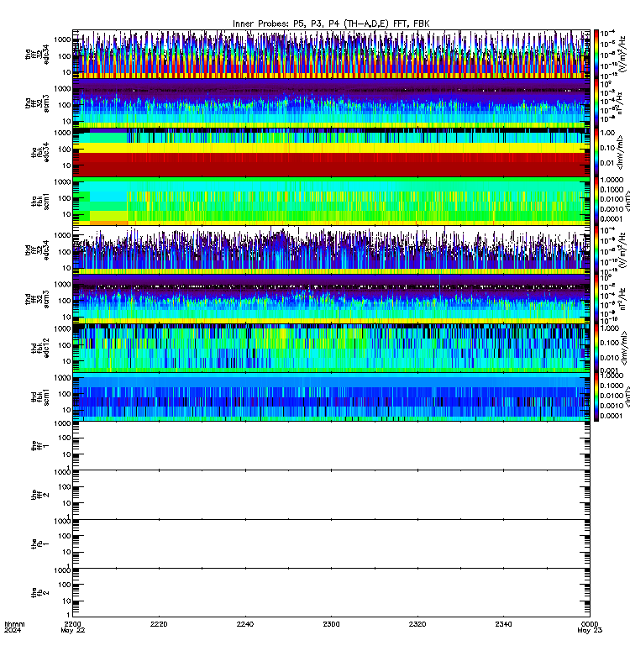Click the empty 'the fff 2' panel

click(331, 495)
